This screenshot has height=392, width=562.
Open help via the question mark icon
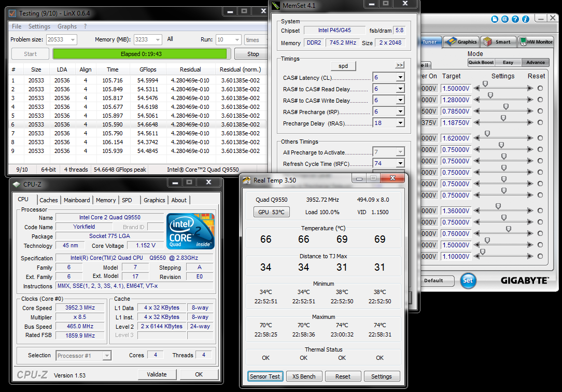click(x=515, y=19)
